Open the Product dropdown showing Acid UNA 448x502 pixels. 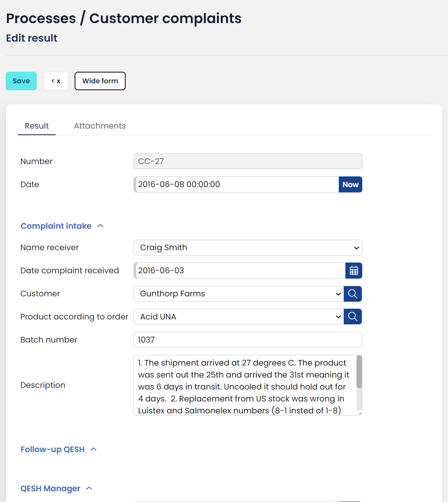pyautogui.click(x=239, y=317)
